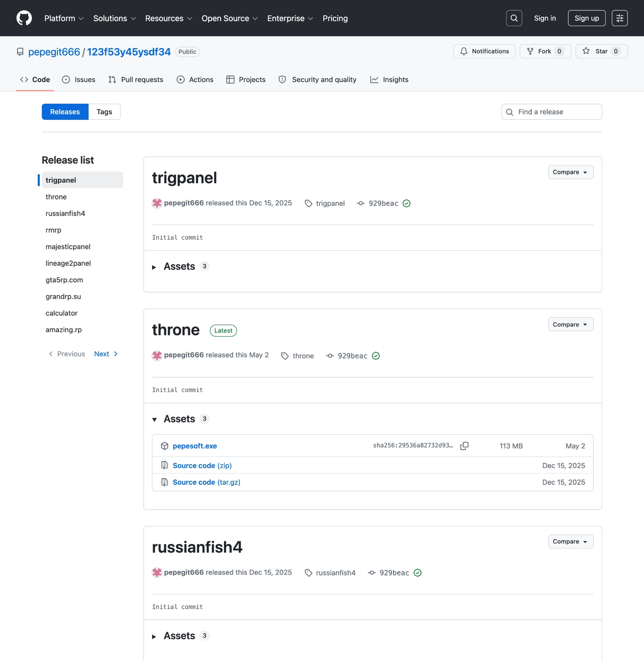Click the Star icon
This screenshot has width=644, height=660.
click(x=586, y=51)
